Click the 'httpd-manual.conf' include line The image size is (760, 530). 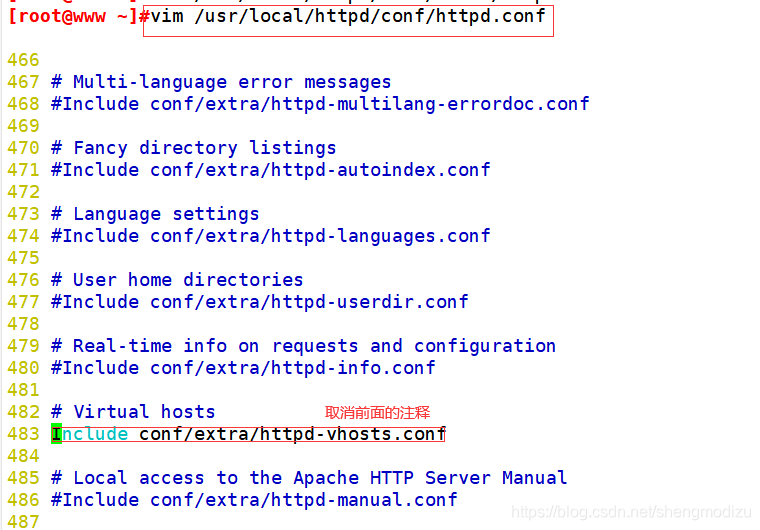[254, 499]
